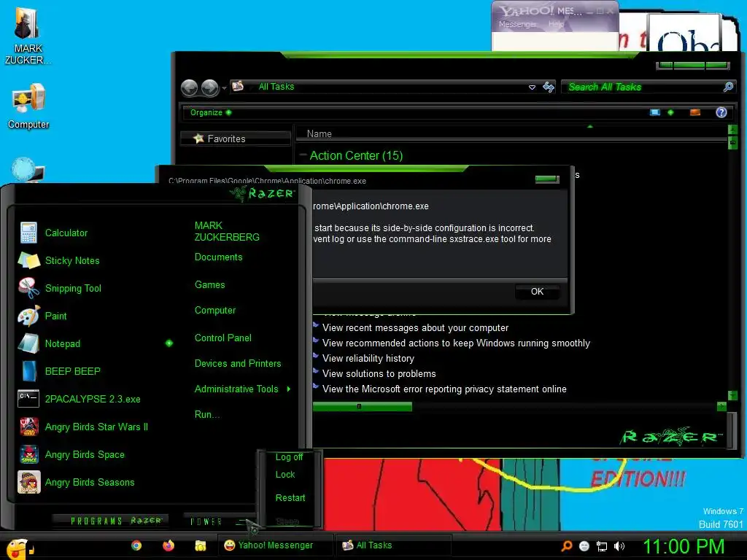Open the BEEP BEEP program icon

coord(28,371)
